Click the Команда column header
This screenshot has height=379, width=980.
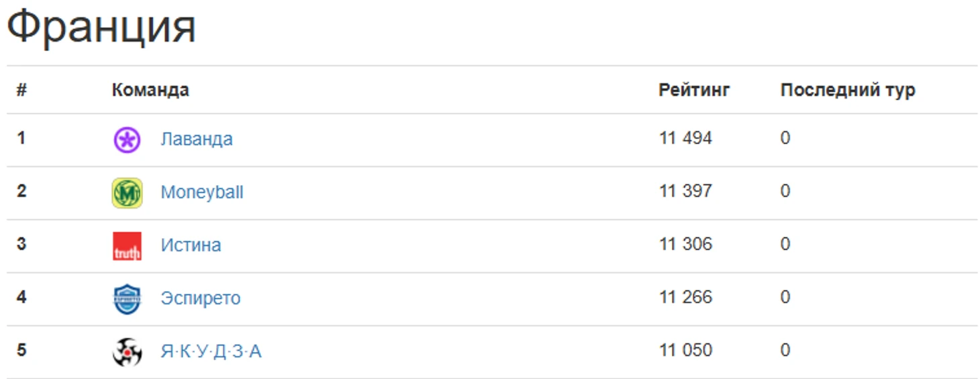point(150,90)
